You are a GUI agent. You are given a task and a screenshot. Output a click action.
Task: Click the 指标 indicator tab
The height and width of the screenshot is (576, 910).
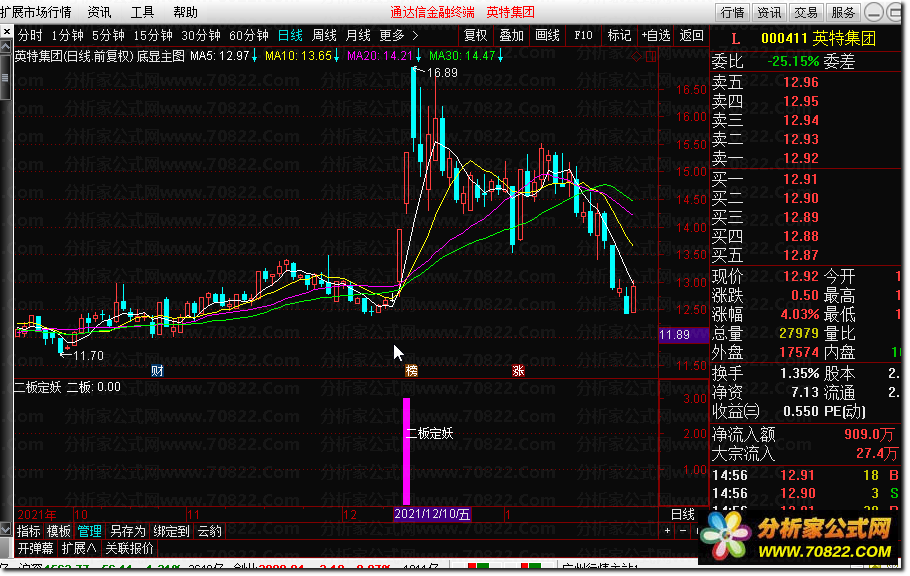tap(28, 531)
